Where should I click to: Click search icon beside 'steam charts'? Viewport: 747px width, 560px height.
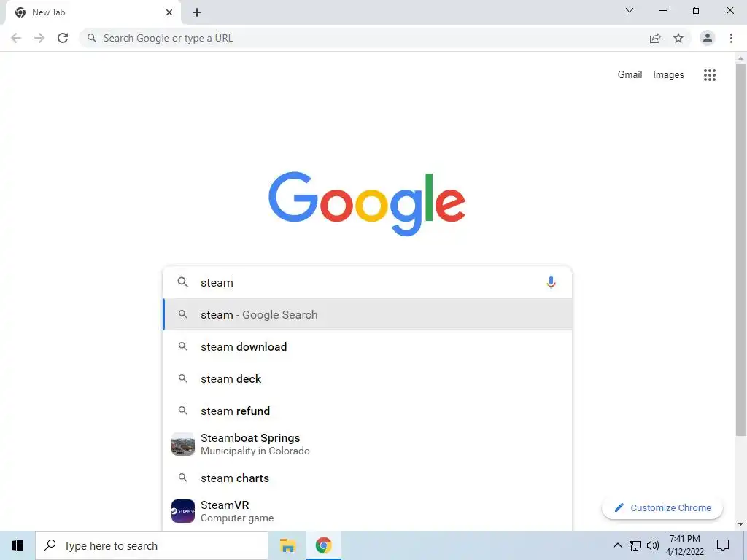pyautogui.click(x=182, y=477)
